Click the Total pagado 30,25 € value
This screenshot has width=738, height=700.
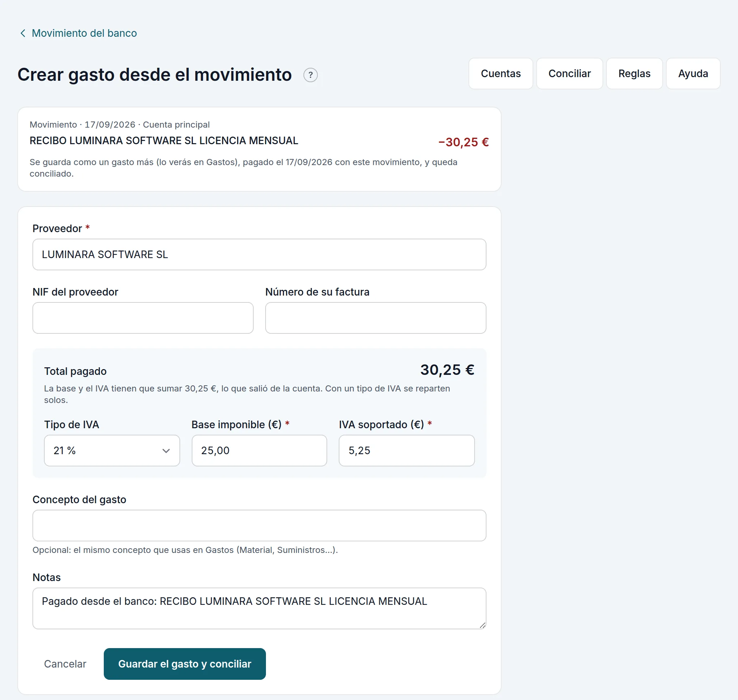pyautogui.click(x=447, y=370)
